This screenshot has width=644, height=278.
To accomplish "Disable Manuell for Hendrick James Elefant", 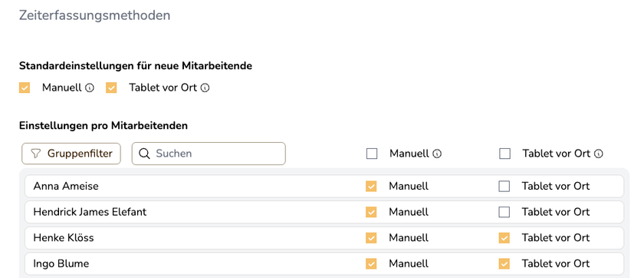I will 371,212.
